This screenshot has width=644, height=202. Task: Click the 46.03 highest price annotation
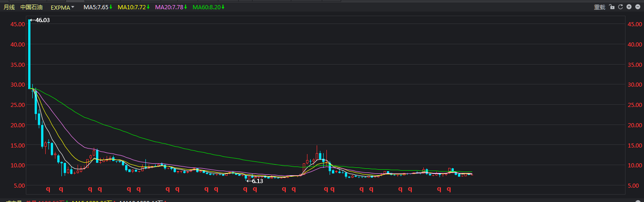click(x=39, y=20)
